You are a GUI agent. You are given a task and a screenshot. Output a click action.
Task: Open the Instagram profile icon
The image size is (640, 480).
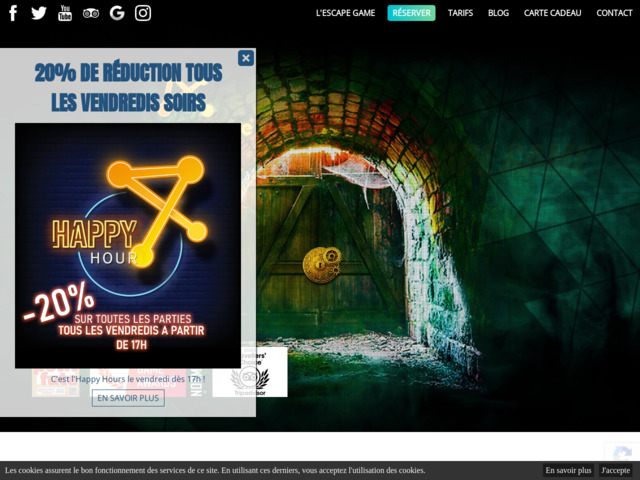pyautogui.click(x=143, y=13)
